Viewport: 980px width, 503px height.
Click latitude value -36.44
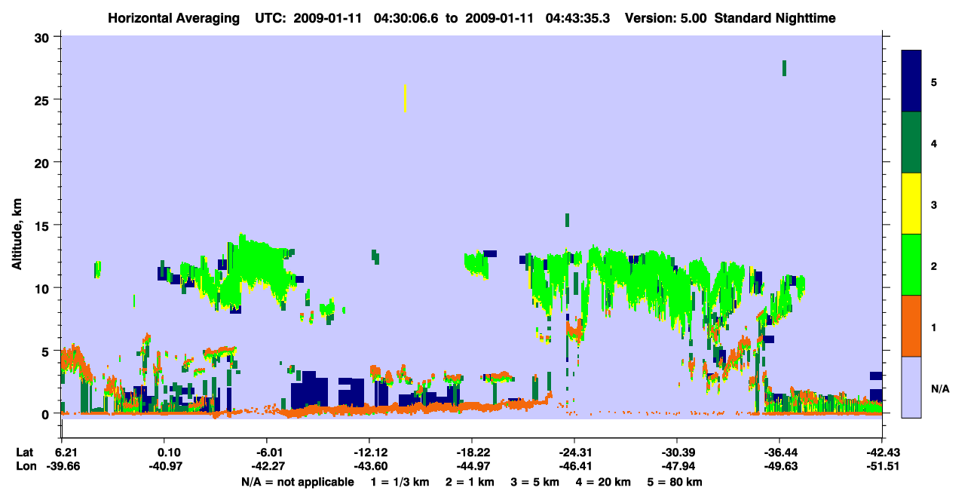(x=779, y=452)
